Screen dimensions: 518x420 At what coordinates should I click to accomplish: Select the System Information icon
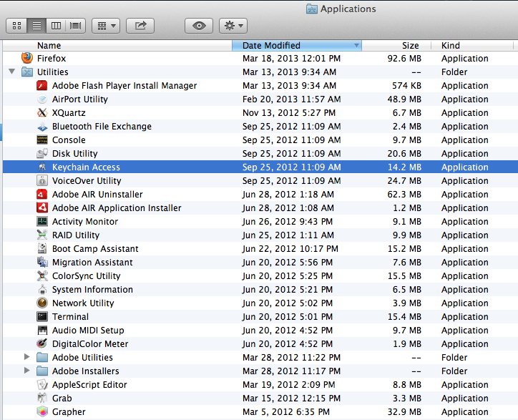42,289
